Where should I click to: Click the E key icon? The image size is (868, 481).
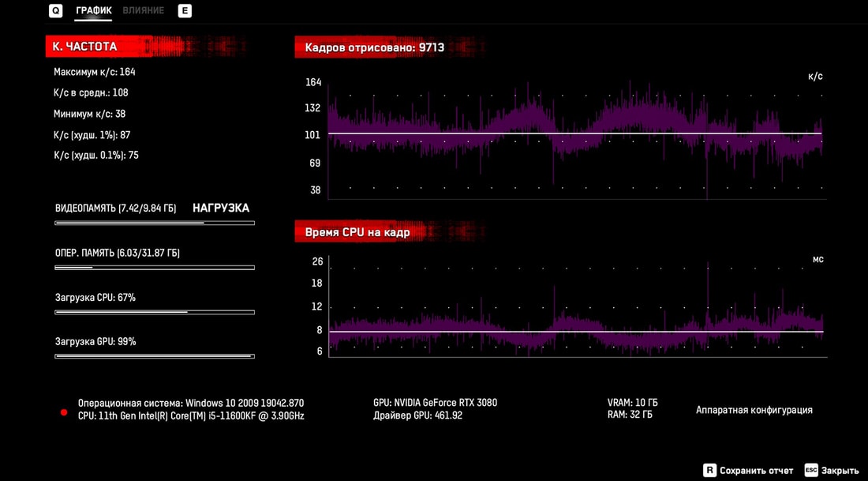tap(185, 10)
